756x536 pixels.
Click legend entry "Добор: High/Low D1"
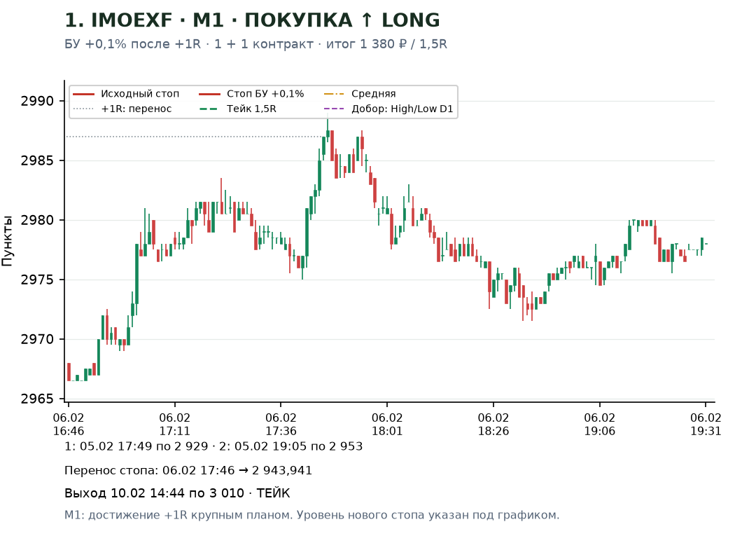402,109
